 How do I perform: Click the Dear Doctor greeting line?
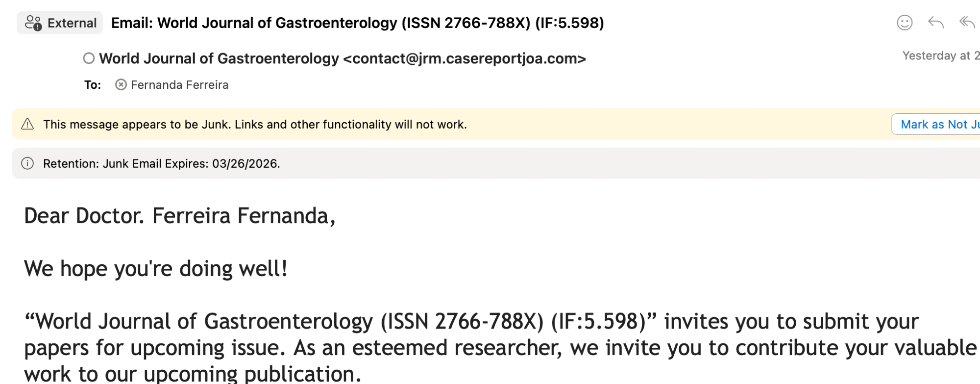tap(179, 216)
